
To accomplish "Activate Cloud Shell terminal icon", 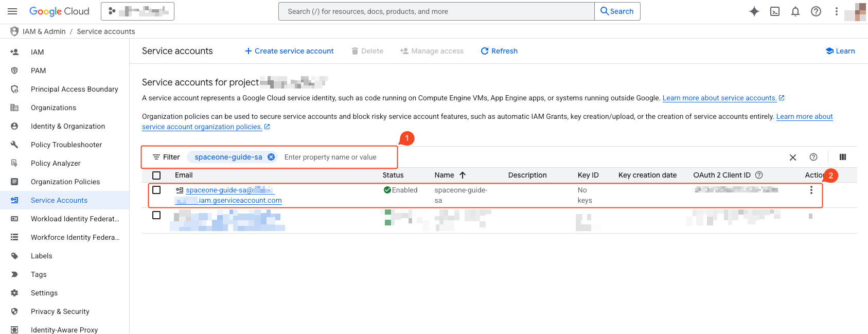I will coord(775,11).
